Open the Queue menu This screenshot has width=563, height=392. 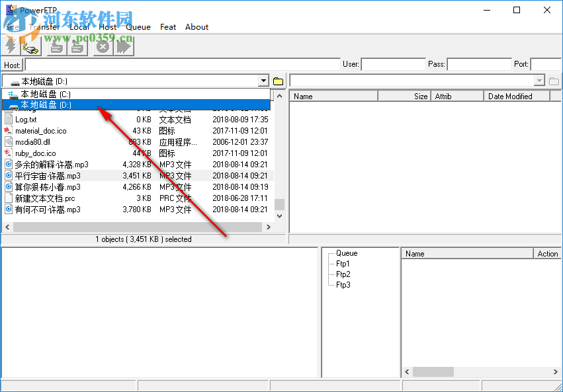(138, 27)
